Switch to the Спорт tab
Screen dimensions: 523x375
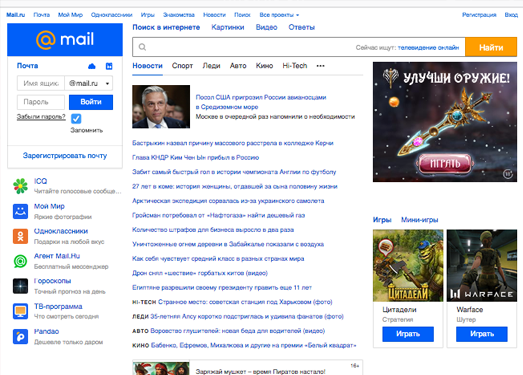pyautogui.click(x=182, y=66)
